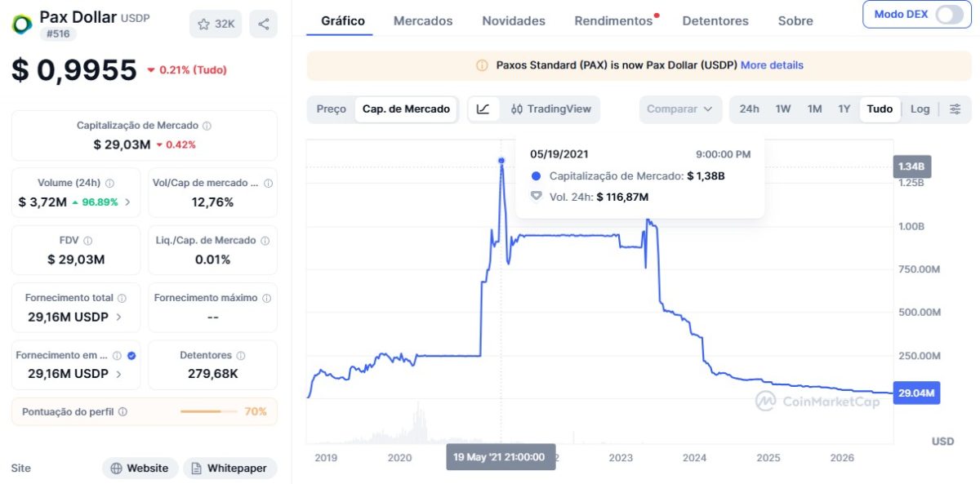Open the Comparar dropdown

pos(680,109)
